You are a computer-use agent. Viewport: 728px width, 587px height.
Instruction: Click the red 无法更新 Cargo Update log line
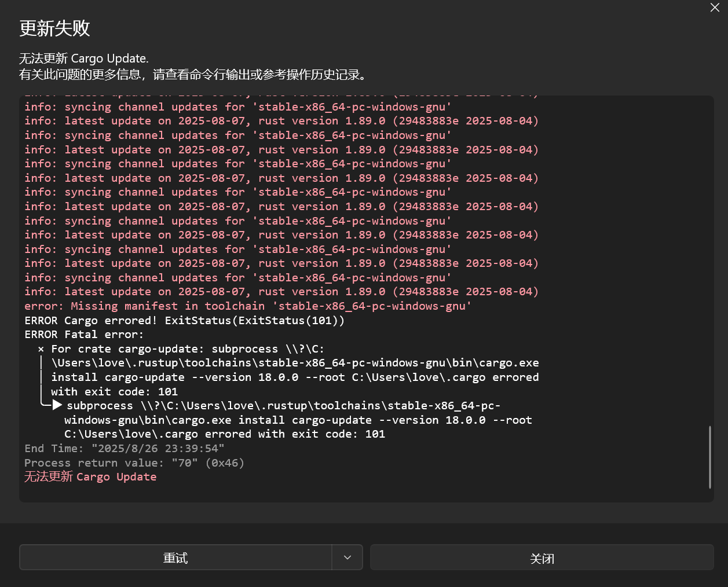coord(90,477)
